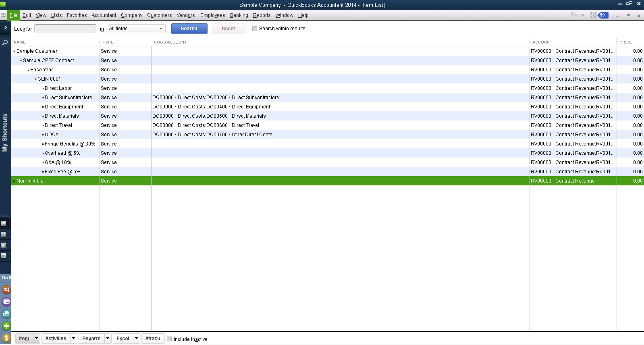The image size is (644, 345).
Task: Select the Fixed Fee @ 5% item
Action: [x=328, y=172]
